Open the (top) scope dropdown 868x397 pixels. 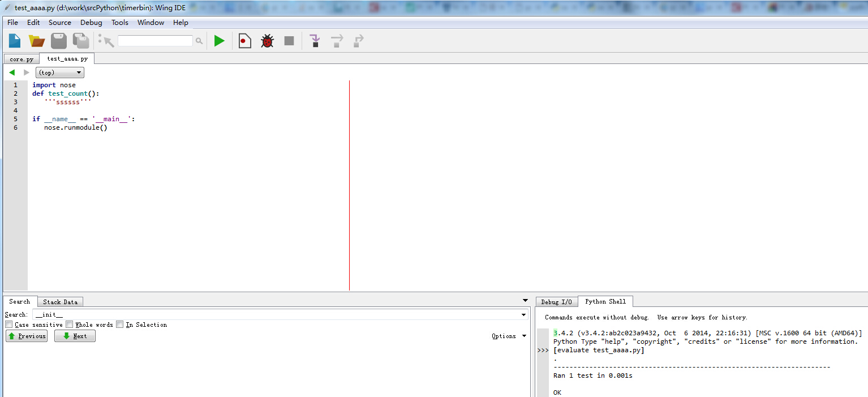coord(59,72)
